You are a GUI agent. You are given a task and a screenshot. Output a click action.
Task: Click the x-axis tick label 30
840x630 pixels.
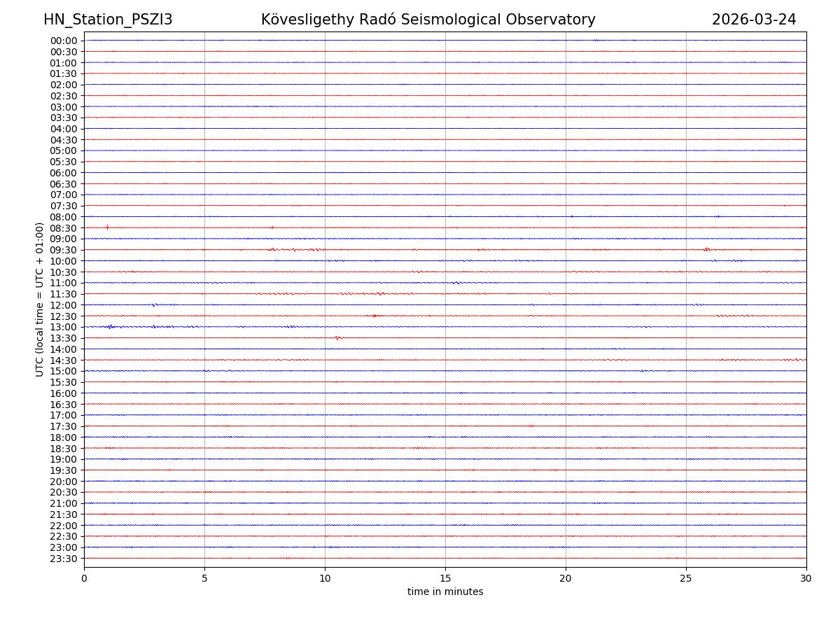pyautogui.click(x=806, y=579)
